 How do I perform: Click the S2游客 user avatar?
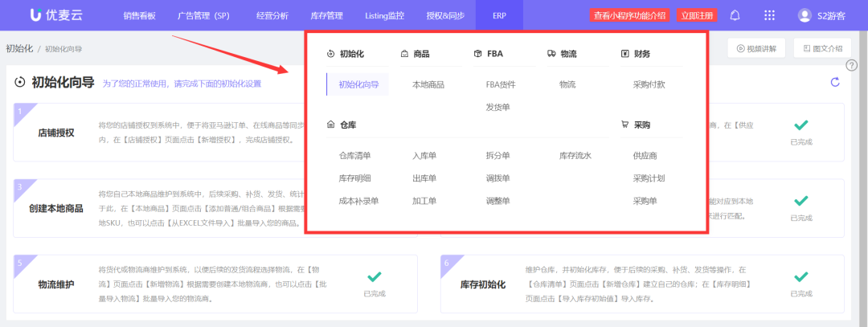coord(805,15)
